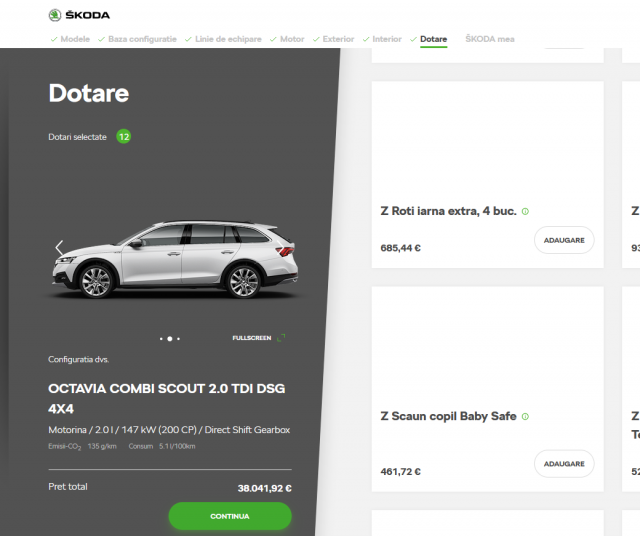Screen dimensions: 640x536
Task: Select the first carousel dot indicator
Action: point(160,339)
